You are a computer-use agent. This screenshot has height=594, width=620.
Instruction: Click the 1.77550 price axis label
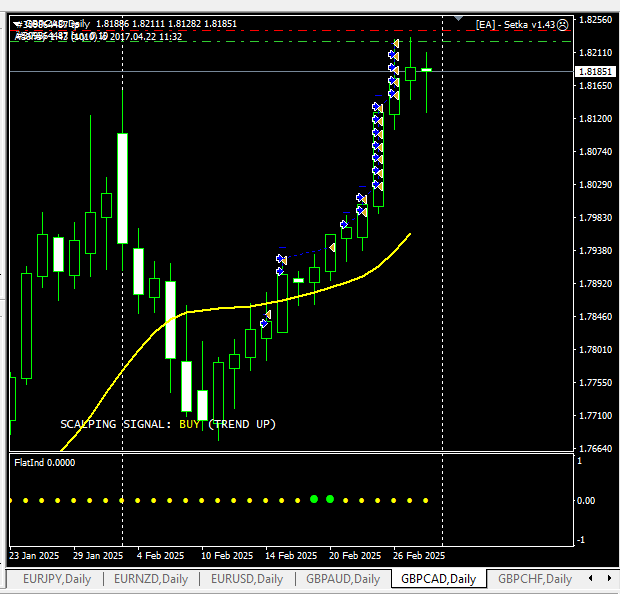(x=595, y=382)
